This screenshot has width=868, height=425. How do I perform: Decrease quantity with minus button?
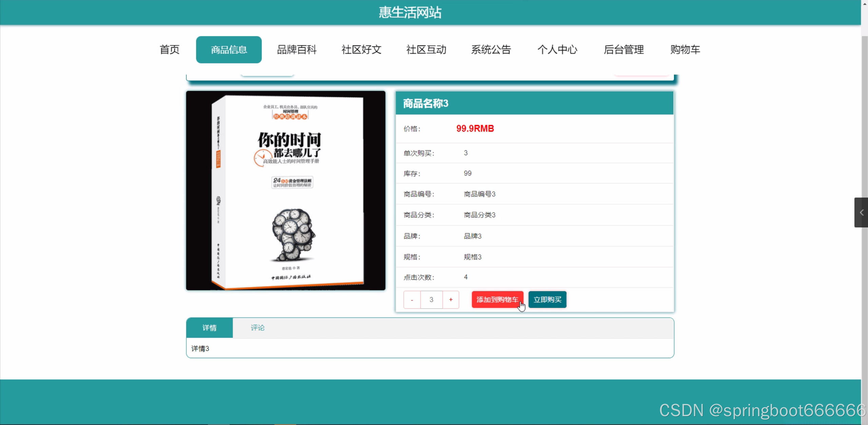(412, 300)
